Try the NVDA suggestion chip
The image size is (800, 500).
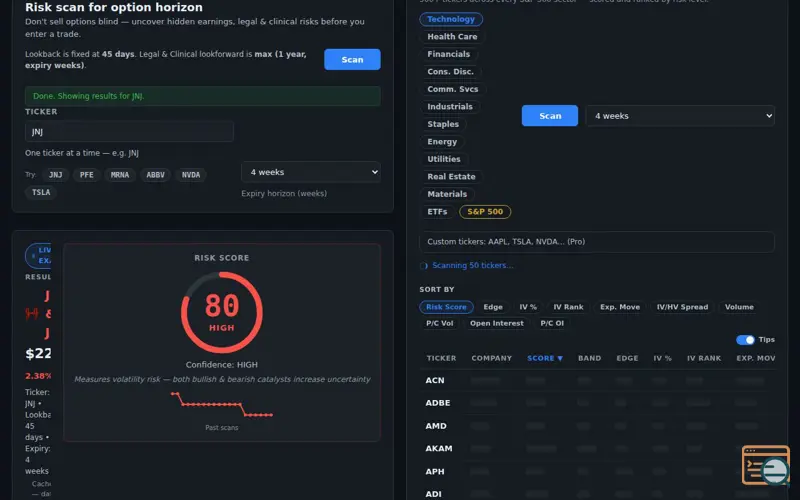[191, 175]
